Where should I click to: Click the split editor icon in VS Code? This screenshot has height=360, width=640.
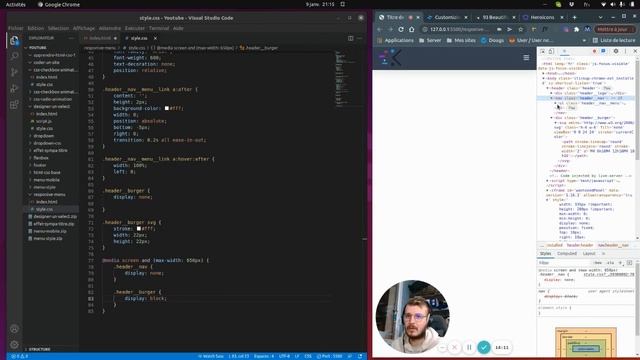[x=351, y=38]
